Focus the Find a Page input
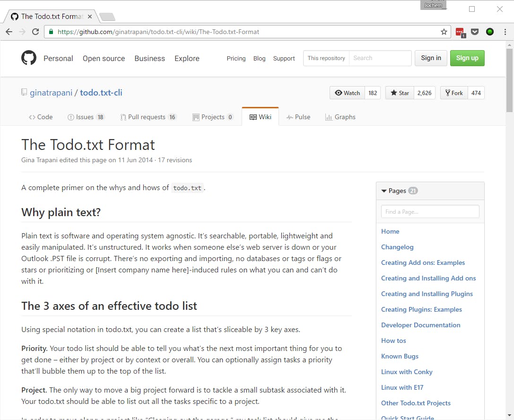 pyautogui.click(x=430, y=211)
